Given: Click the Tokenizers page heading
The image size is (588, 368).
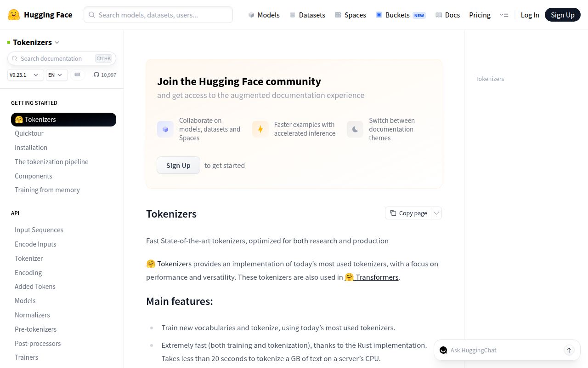Looking at the screenshot, I should [x=171, y=214].
